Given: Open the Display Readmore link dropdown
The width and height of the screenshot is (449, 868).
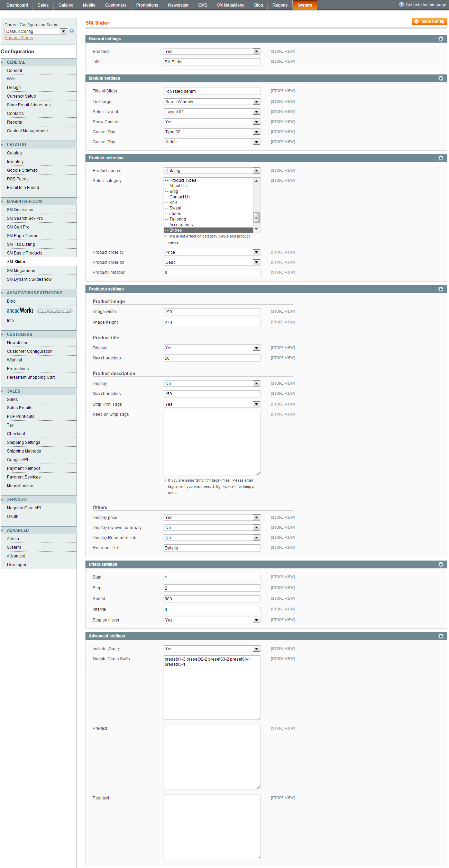Looking at the screenshot, I should click(212, 538).
